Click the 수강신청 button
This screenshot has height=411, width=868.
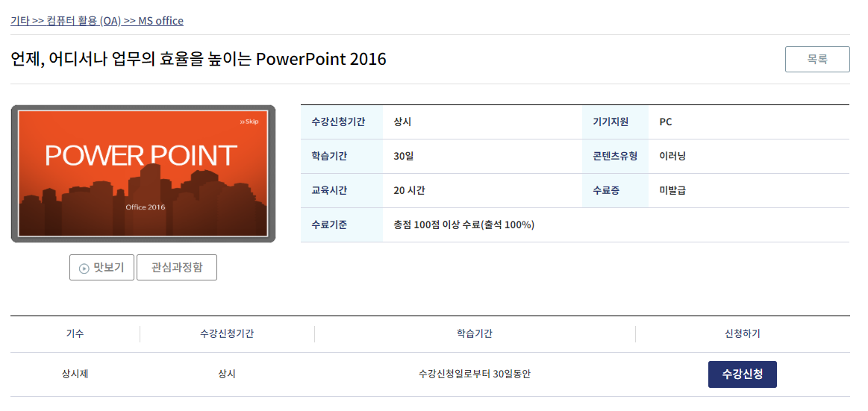743,374
